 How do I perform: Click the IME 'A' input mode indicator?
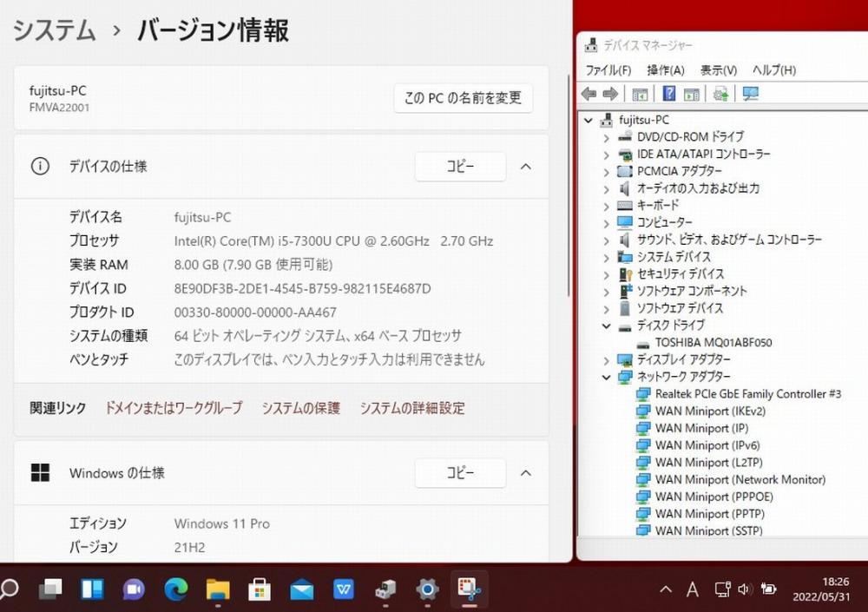tap(693, 589)
